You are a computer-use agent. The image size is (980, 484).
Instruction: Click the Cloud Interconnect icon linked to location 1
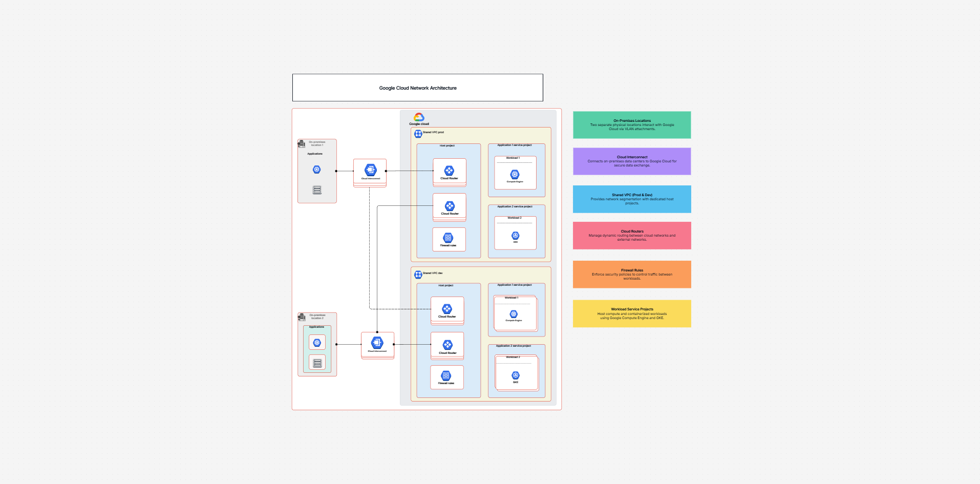[371, 170]
